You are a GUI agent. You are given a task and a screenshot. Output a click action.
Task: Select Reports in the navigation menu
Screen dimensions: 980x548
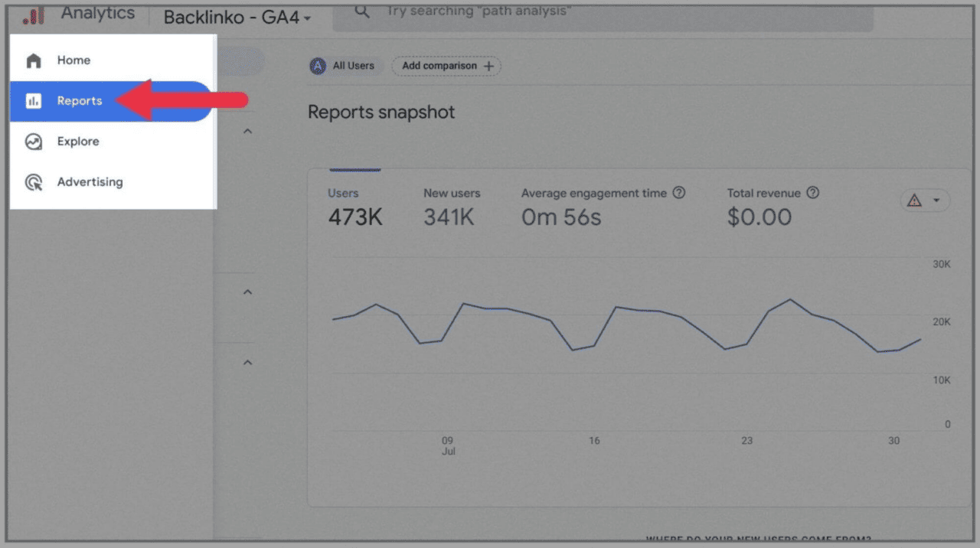(80, 100)
